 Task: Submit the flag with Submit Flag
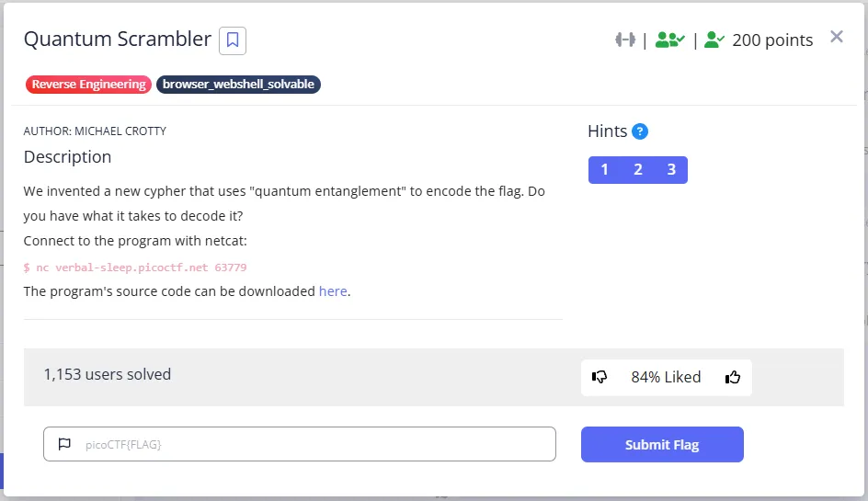tap(662, 445)
